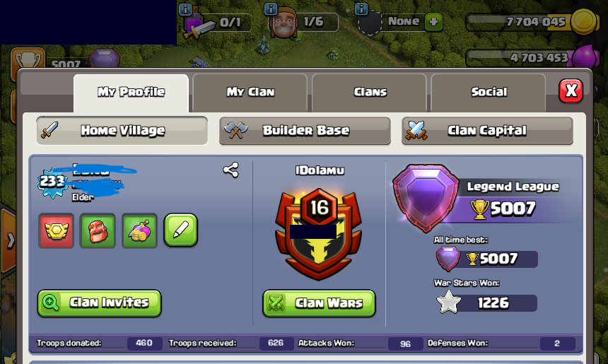Switch to the Social tab
608x364 pixels.
(x=489, y=93)
